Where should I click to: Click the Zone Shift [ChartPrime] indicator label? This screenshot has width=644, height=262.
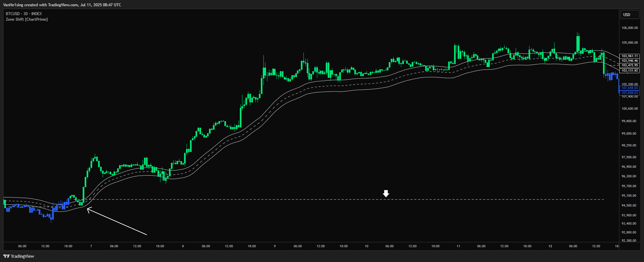coord(27,19)
